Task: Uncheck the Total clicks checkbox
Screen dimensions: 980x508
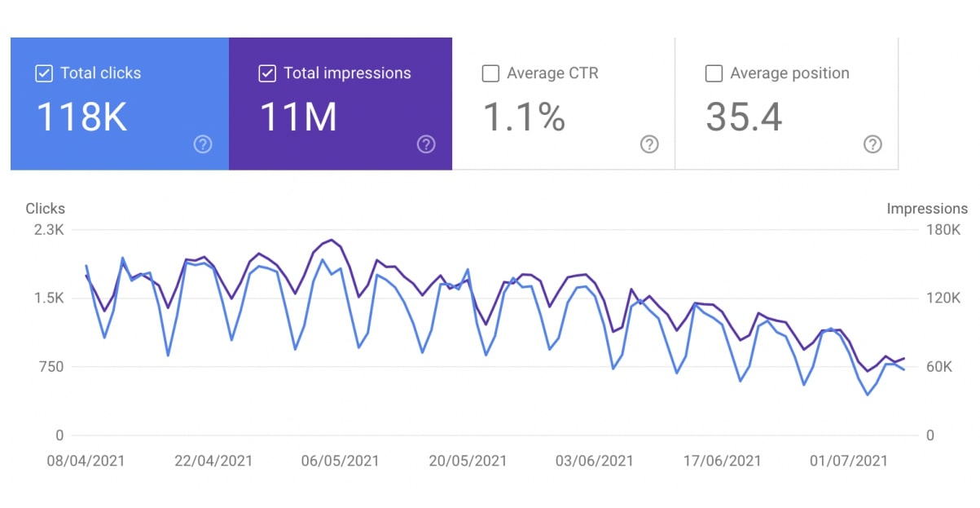Action: tap(43, 73)
